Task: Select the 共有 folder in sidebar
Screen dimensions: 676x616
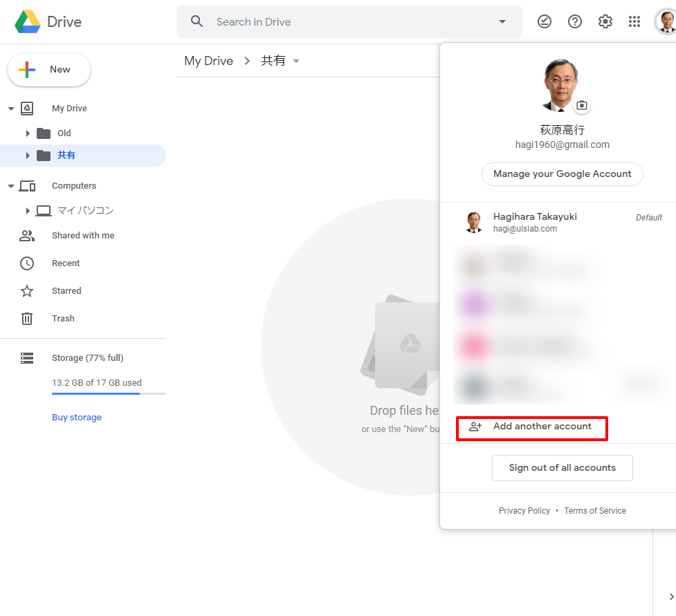Action: 66,156
